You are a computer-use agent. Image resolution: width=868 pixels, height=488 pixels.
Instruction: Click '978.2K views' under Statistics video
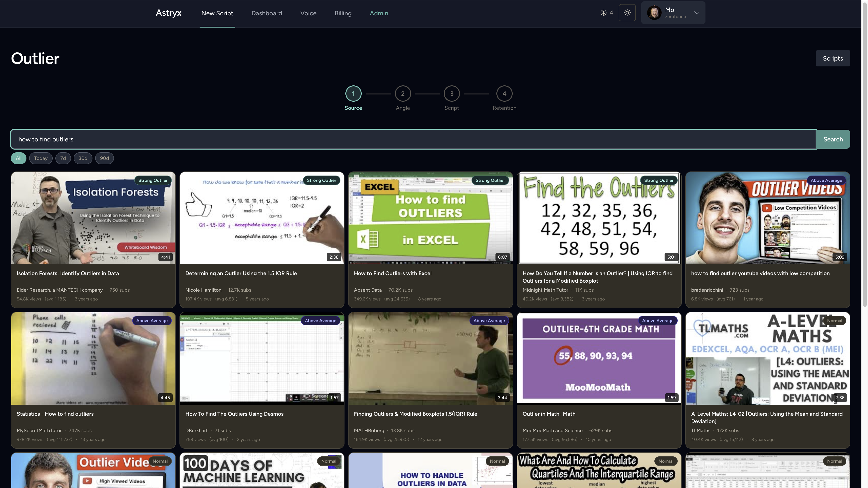[x=30, y=439]
